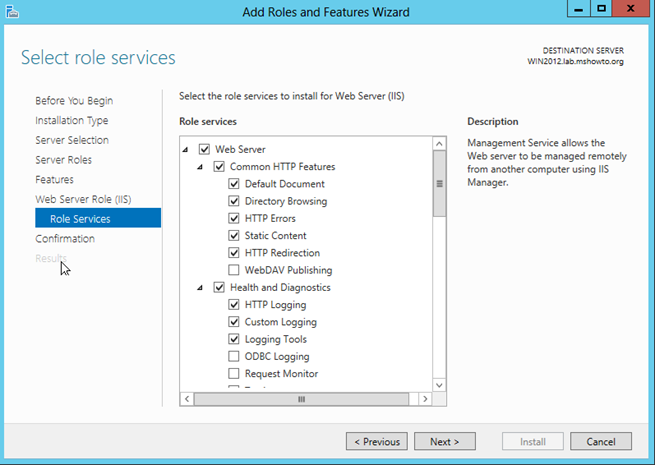Go to Confirmation step

(x=65, y=239)
